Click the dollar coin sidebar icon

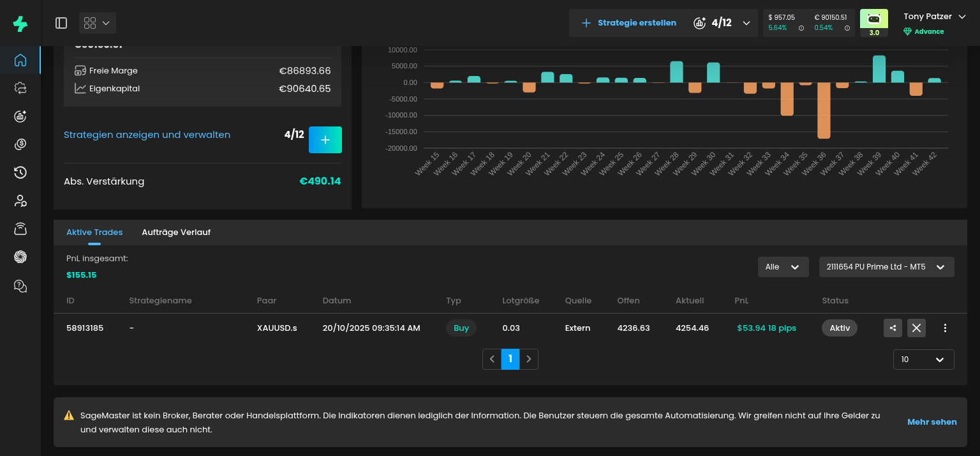point(20,144)
